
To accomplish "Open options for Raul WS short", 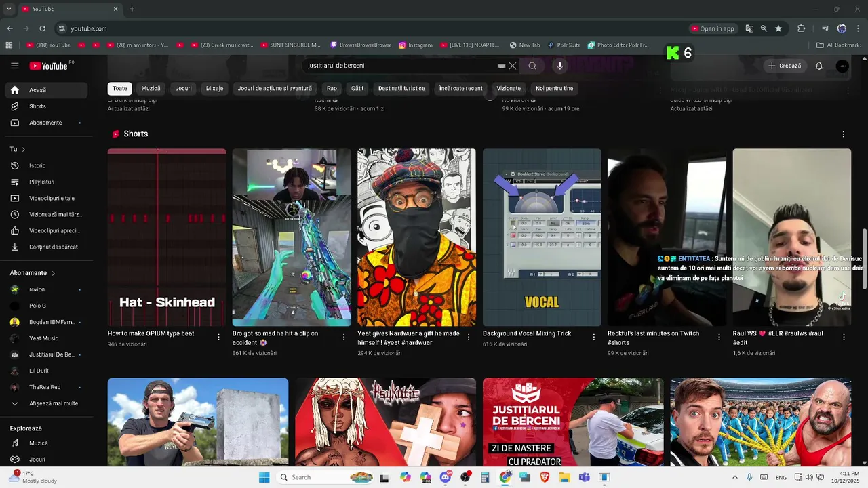I will click(x=844, y=337).
